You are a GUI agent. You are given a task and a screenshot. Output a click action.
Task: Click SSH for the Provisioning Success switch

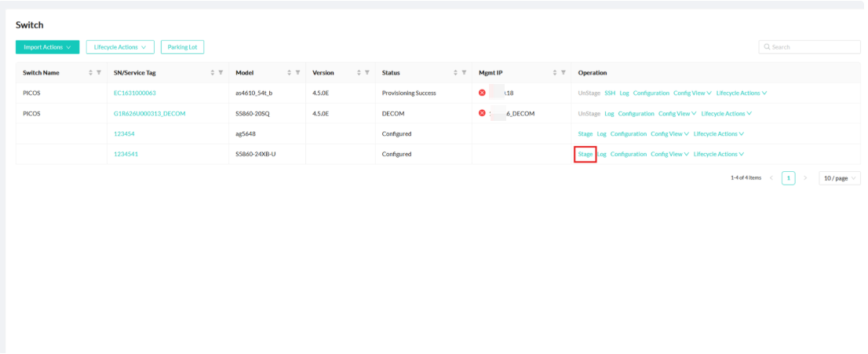pyautogui.click(x=610, y=93)
